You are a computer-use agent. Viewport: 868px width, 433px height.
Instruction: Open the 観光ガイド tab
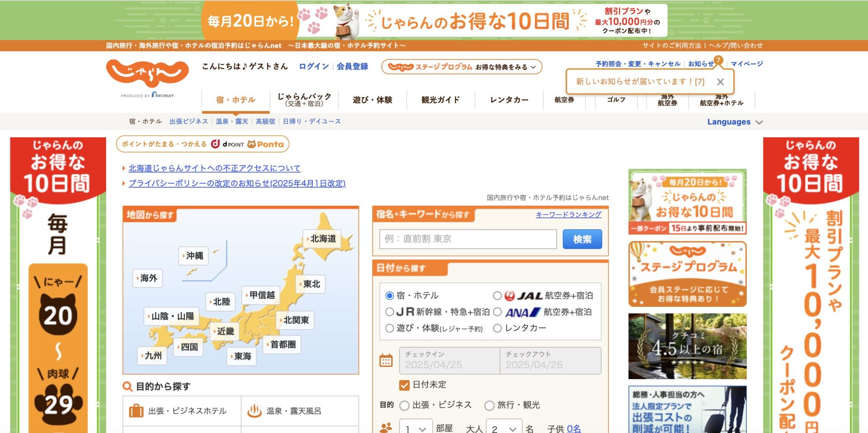click(x=441, y=100)
